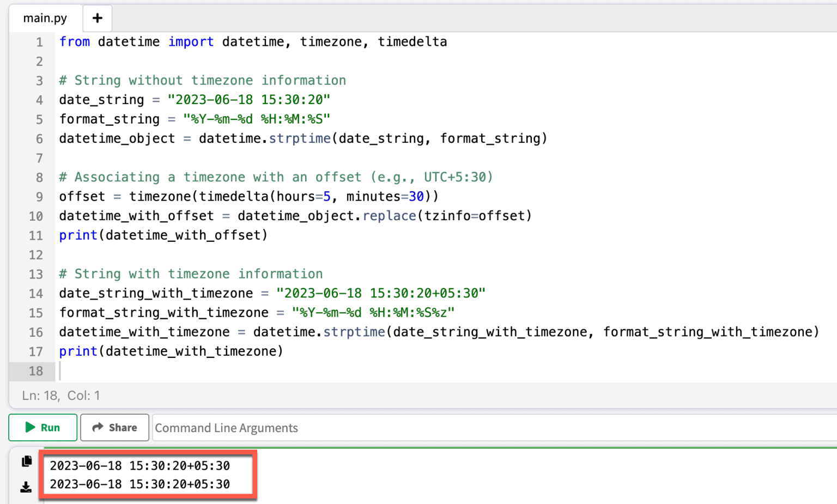Select the date_string variable on line 4
837x504 pixels.
click(101, 99)
